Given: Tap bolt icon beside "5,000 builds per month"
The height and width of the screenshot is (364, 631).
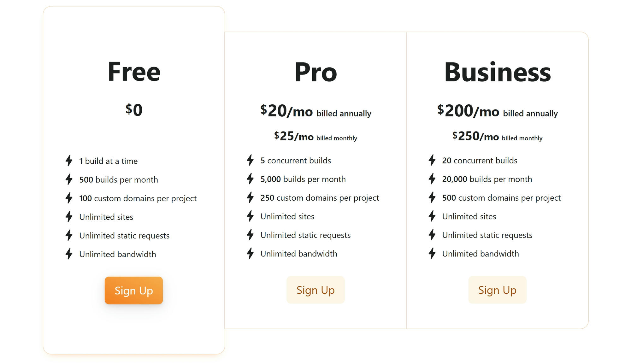Looking at the screenshot, I should coord(250,179).
